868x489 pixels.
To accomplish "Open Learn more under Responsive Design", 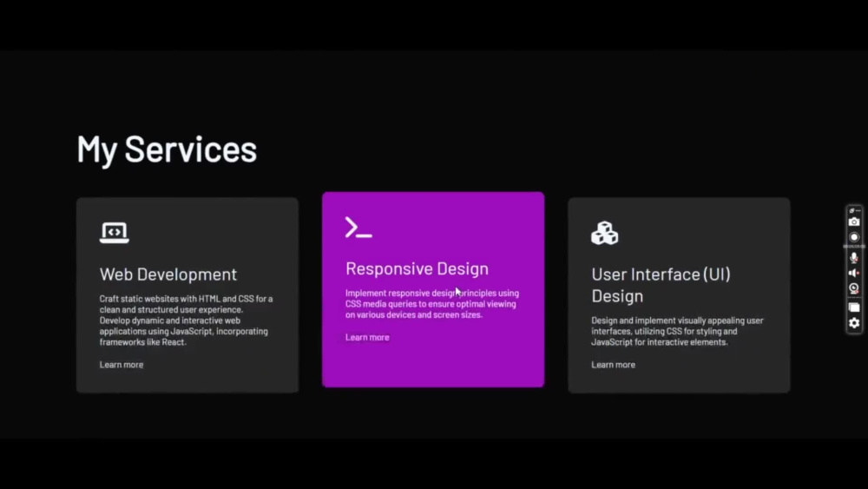I will (x=367, y=337).
